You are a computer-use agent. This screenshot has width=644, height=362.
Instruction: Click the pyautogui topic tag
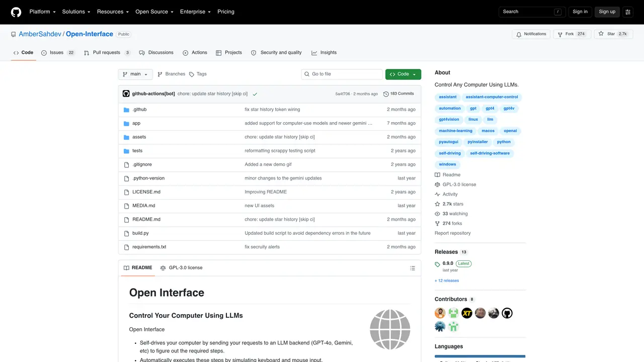pyautogui.click(x=448, y=142)
